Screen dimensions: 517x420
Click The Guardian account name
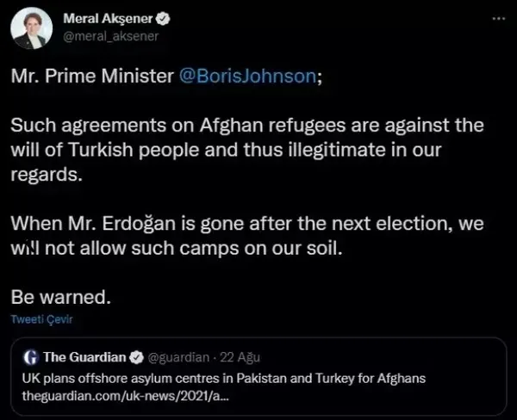[x=84, y=356]
